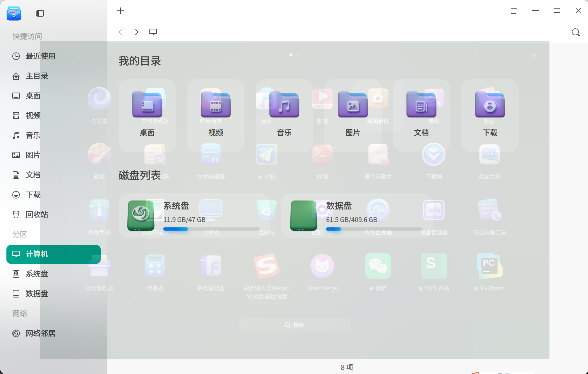Click the second launcher page dot
The image size is (588, 374).
click(298, 55)
